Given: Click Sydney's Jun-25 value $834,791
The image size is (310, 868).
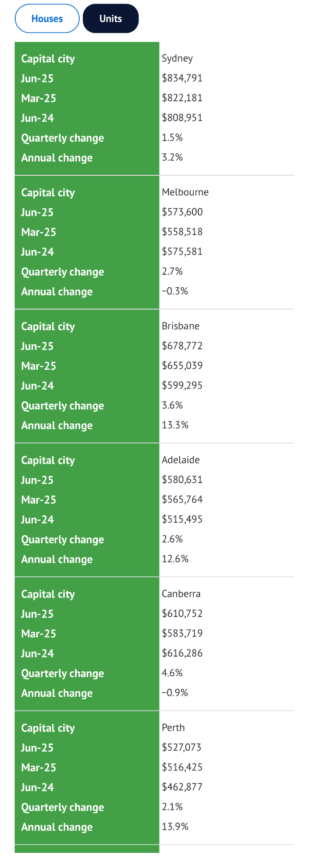Looking at the screenshot, I should click(182, 78).
